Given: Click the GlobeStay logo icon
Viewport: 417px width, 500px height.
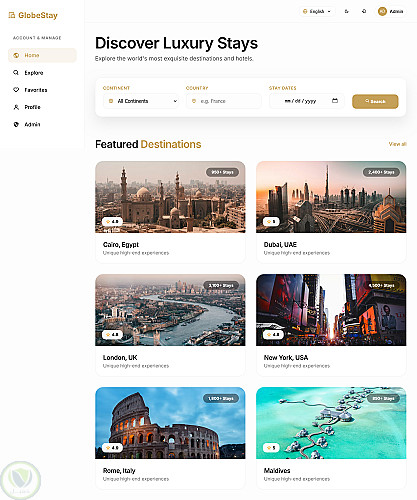Looking at the screenshot, I should pyautogui.click(x=12, y=15).
